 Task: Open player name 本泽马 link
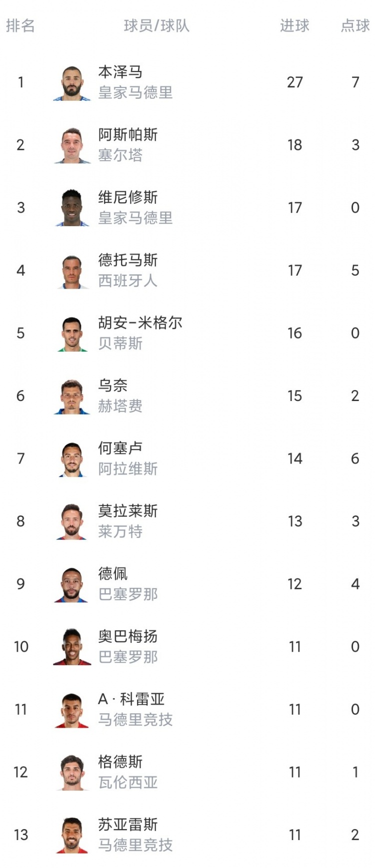pos(120,72)
